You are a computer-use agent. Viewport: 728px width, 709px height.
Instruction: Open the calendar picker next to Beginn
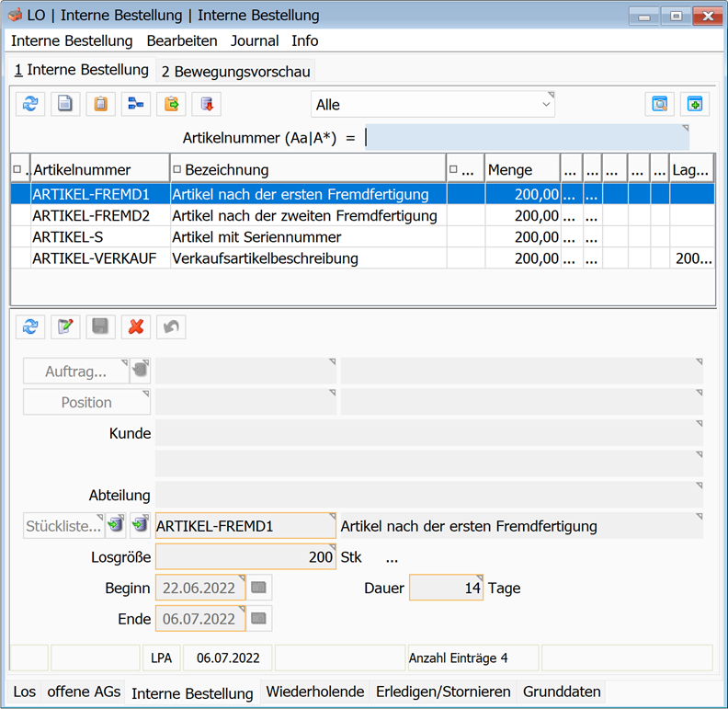[x=260, y=588]
